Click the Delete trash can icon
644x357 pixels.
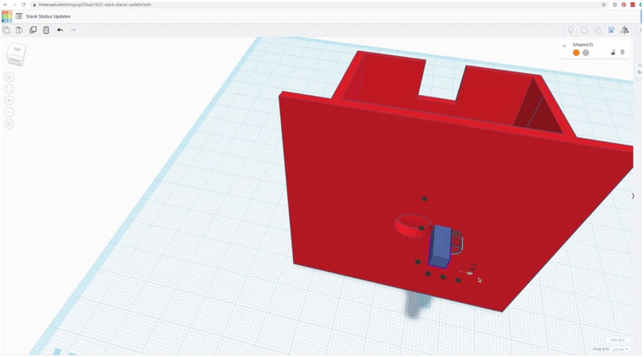click(x=46, y=30)
